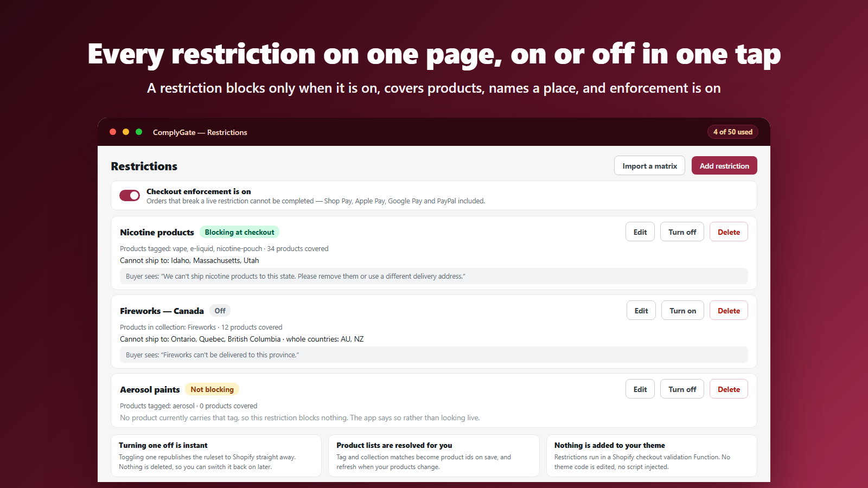Edit the Nicotine products restriction
The height and width of the screenshot is (488, 868).
pyautogui.click(x=640, y=232)
